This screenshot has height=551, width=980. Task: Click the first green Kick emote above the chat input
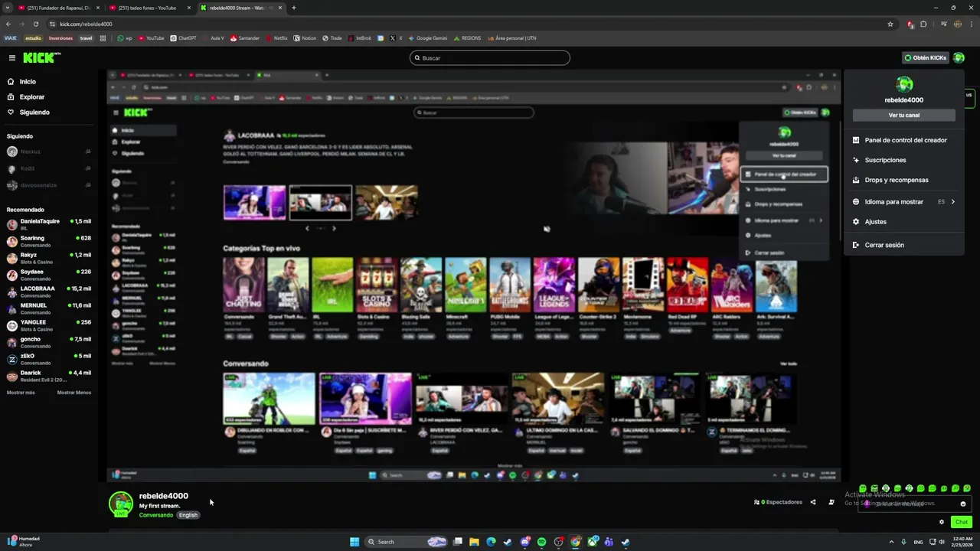pos(863,488)
